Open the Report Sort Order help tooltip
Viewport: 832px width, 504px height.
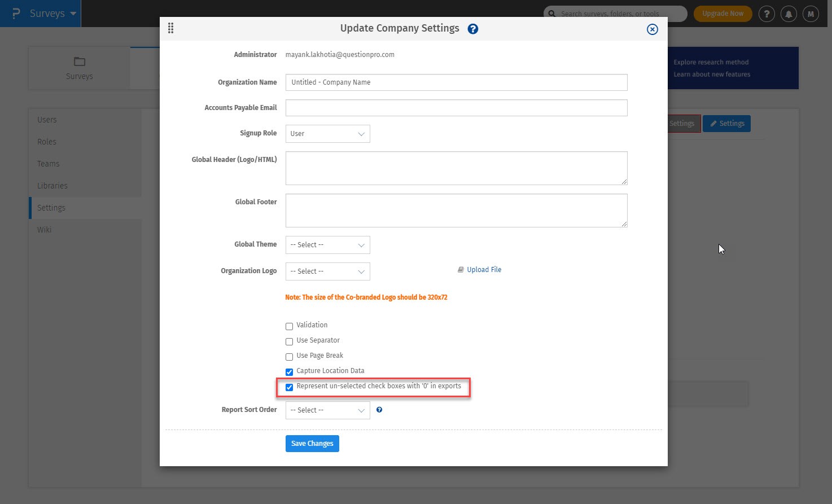[x=379, y=410]
